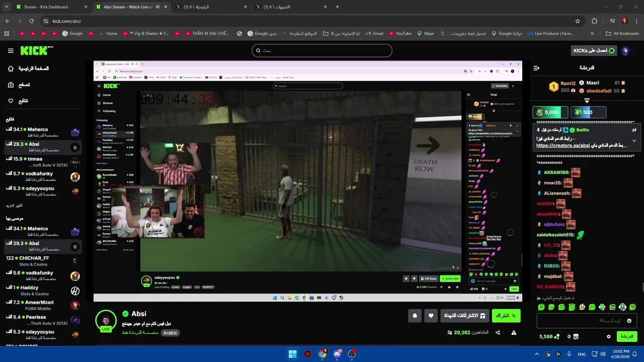Expand the show more following link

14,206
